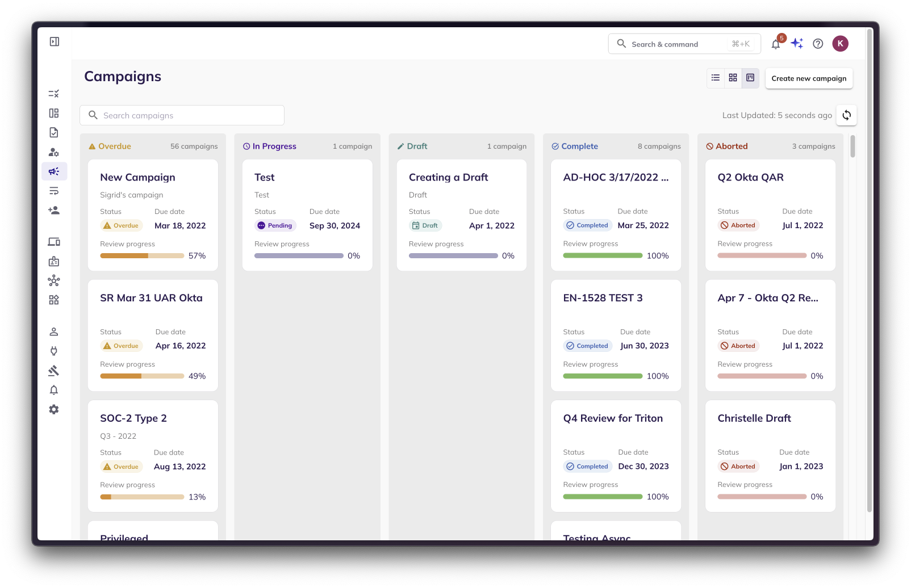The width and height of the screenshot is (911, 588).
Task: Open the Search & command box
Action: coord(684,44)
